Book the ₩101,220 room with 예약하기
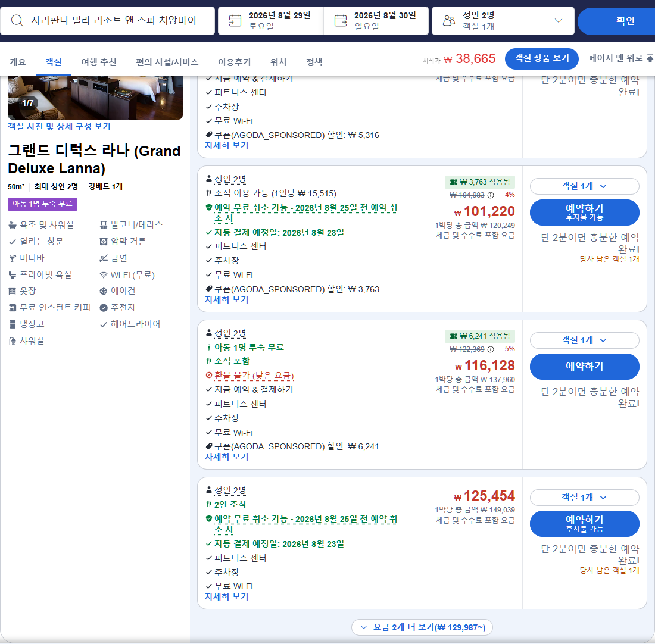 click(584, 212)
